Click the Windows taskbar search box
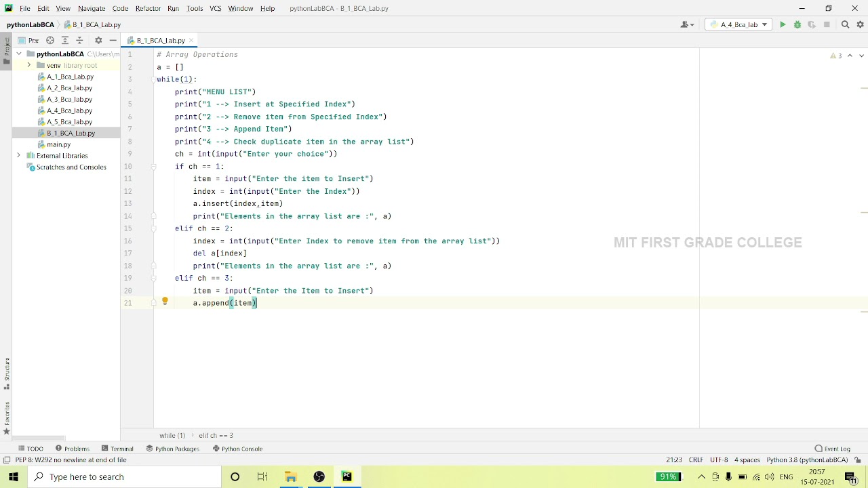Image resolution: width=868 pixels, height=488 pixels. click(124, 477)
